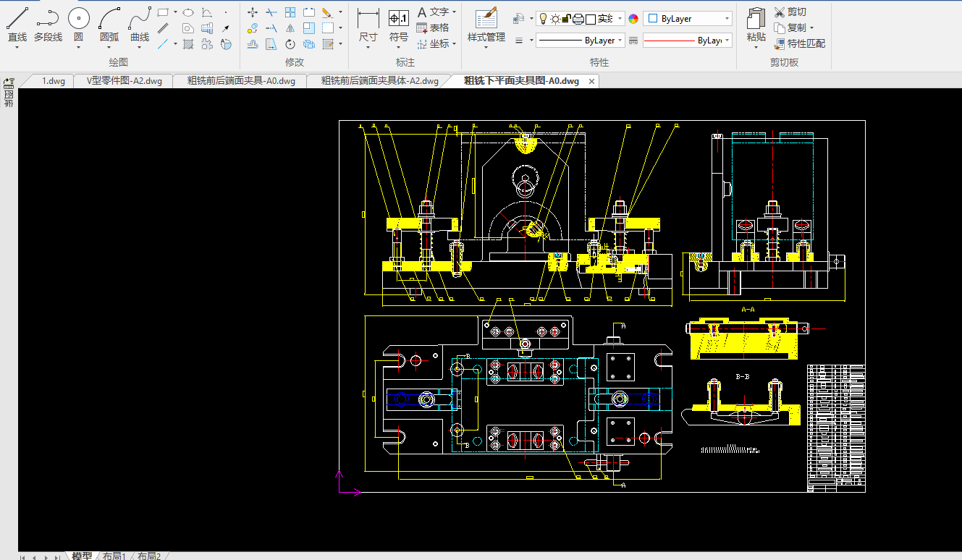
Task: Close the 粗铣下平面夹具图-A0.dwg tab
Action: (591, 81)
